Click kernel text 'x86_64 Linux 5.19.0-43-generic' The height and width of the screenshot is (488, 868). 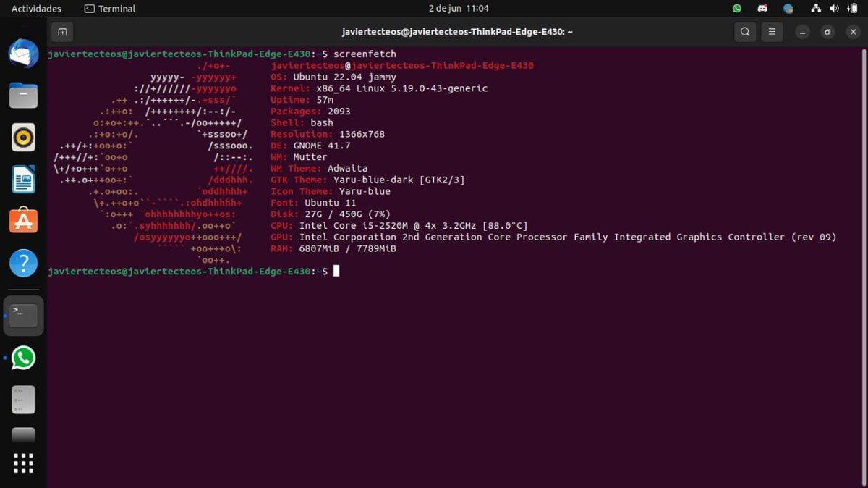coord(401,88)
